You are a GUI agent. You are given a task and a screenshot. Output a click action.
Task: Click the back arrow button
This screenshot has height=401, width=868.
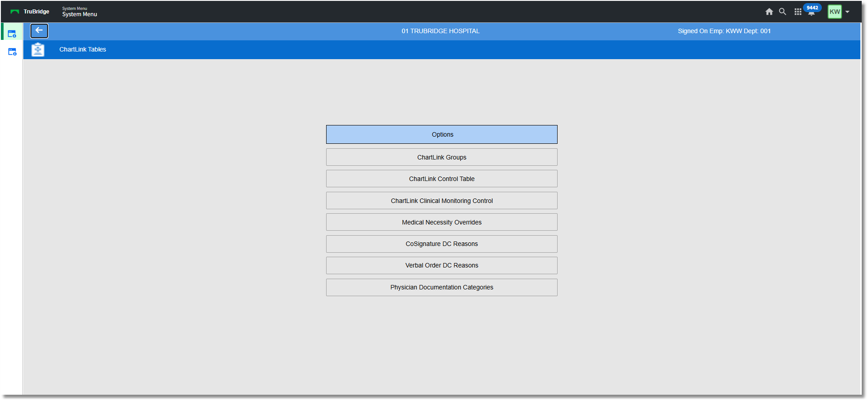(39, 31)
